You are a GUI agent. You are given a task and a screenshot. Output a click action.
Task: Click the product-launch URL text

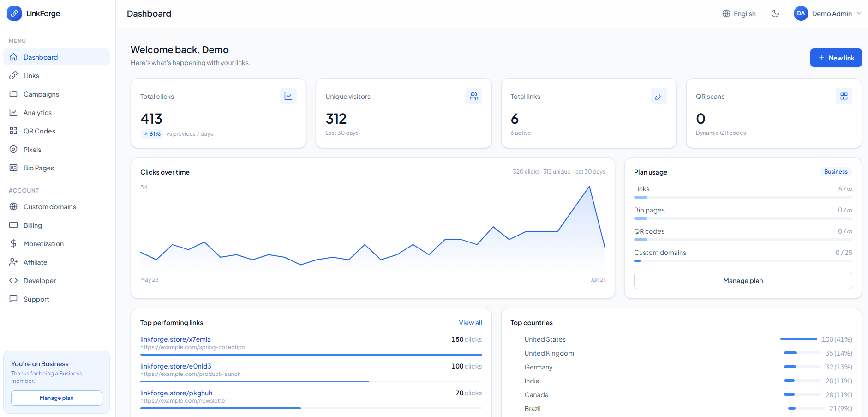point(191,374)
